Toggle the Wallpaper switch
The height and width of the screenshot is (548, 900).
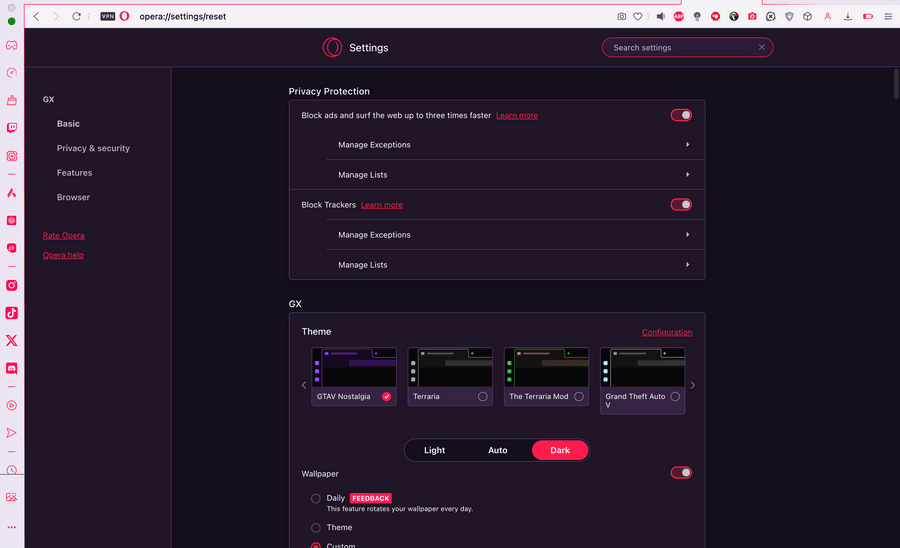pos(681,473)
